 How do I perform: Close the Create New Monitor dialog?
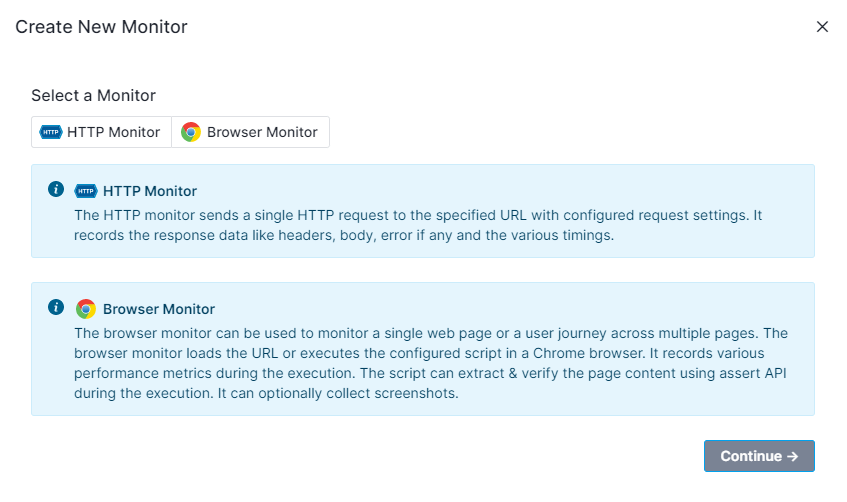point(822,26)
